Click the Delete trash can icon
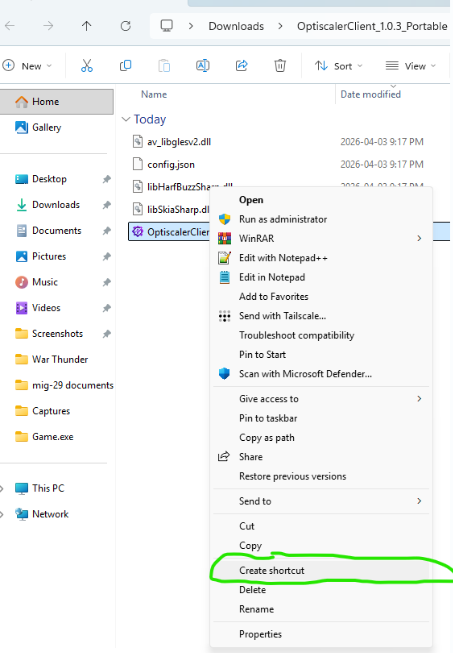 pos(280,66)
